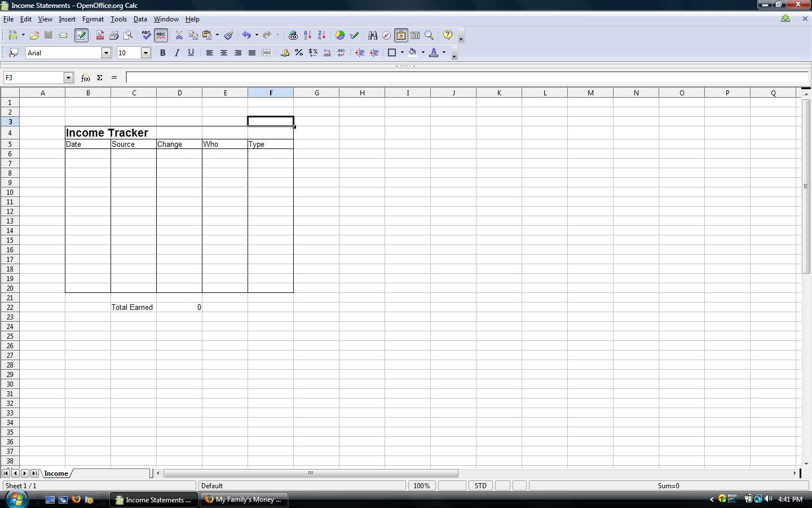The image size is (812, 508).
Task: Toggle Bold formatting
Action: tap(162, 52)
